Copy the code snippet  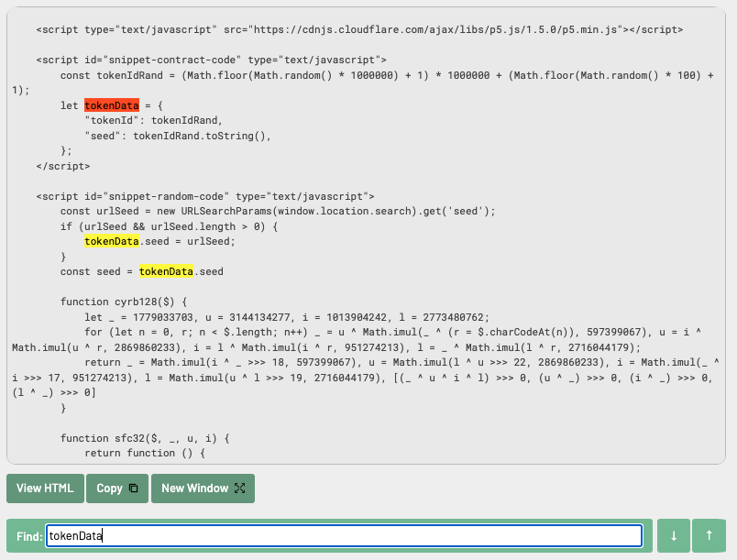point(117,489)
